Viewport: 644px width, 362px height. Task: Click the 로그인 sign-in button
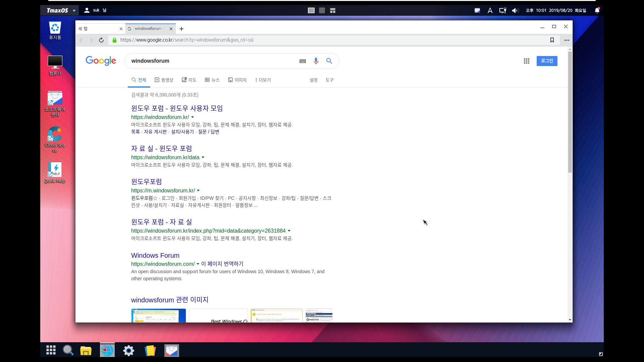point(547,61)
